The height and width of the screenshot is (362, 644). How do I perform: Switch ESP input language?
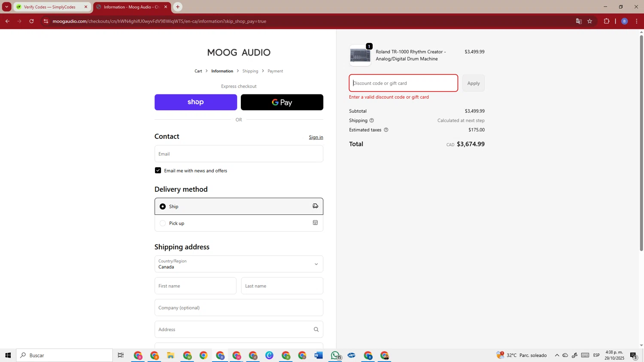tap(597, 355)
